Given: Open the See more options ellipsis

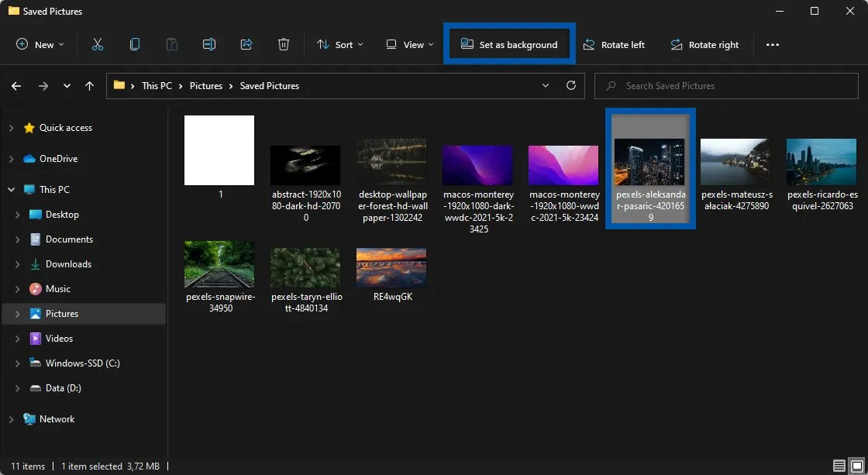Looking at the screenshot, I should pyautogui.click(x=772, y=44).
